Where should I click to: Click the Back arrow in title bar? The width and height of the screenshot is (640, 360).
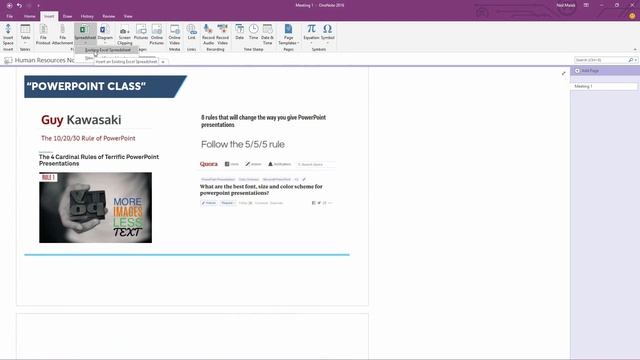tap(9, 5)
